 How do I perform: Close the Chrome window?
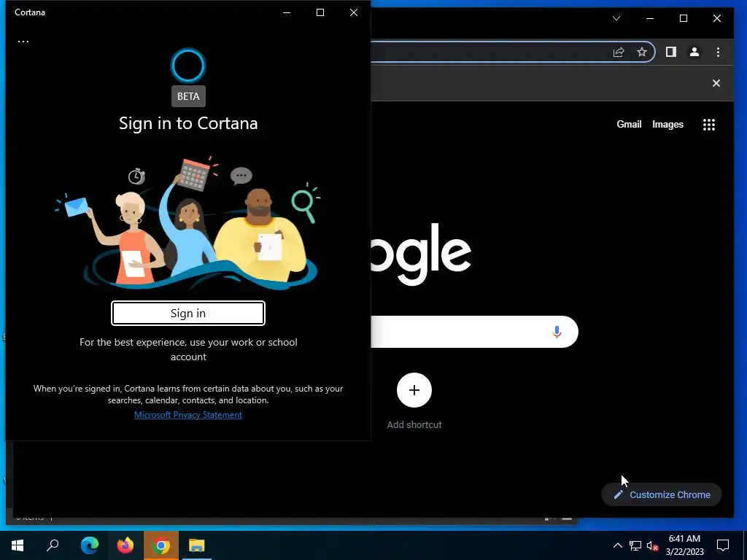(x=716, y=18)
